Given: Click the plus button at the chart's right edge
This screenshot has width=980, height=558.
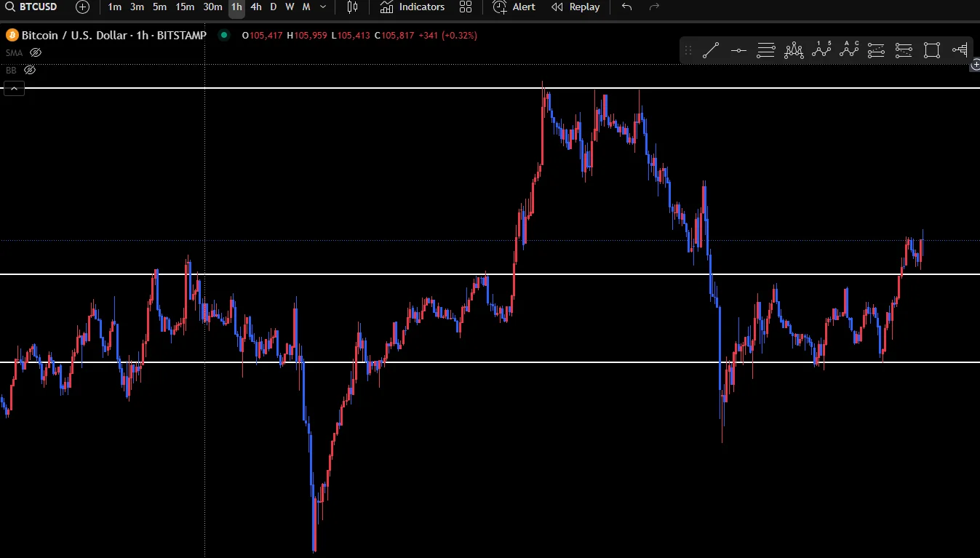Looking at the screenshot, I should point(976,65).
